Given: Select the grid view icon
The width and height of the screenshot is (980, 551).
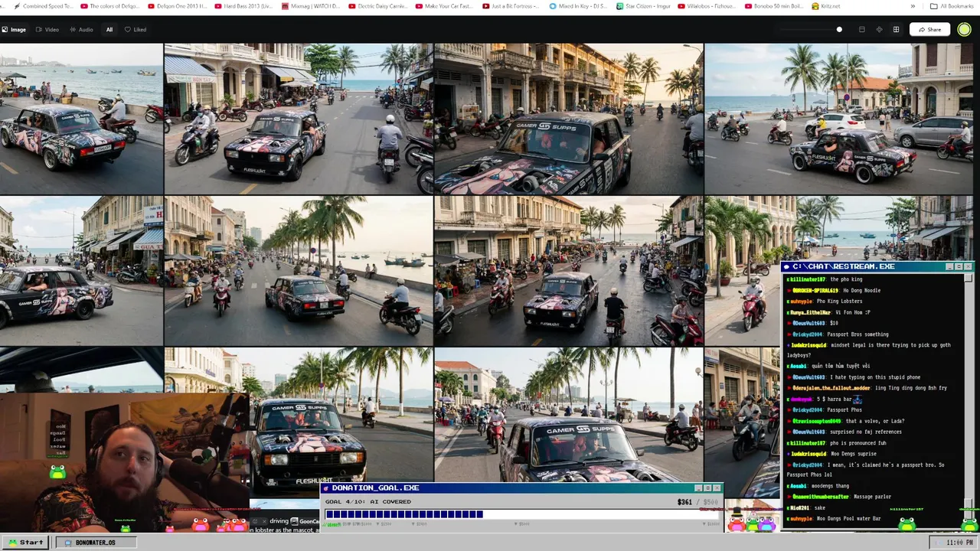Looking at the screenshot, I should tap(896, 30).
